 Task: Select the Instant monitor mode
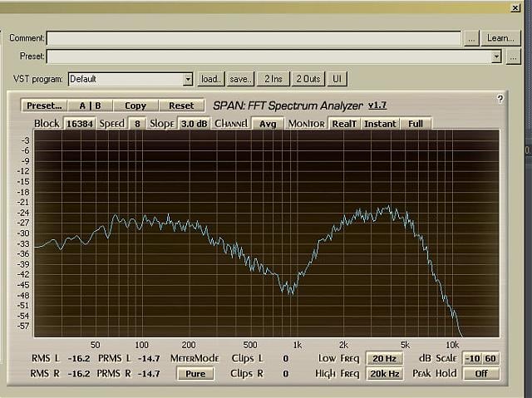[x=380, y=124]
